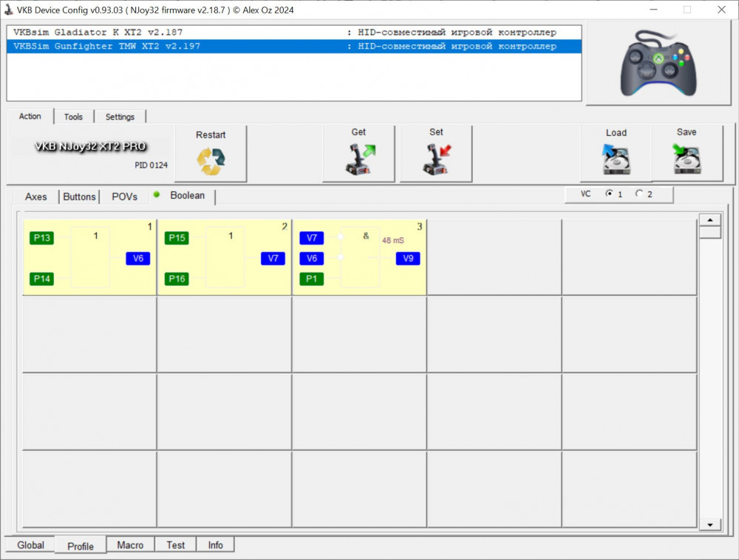Screen dimensions: 739x560
Task: Click the Restart recycle-arrows icon
Action: pyautogui.click(x=211, y=161)
